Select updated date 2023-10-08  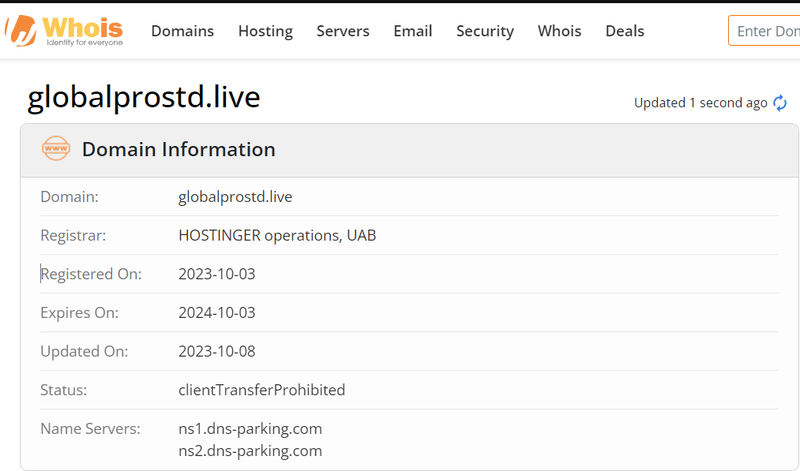[217, 352]
